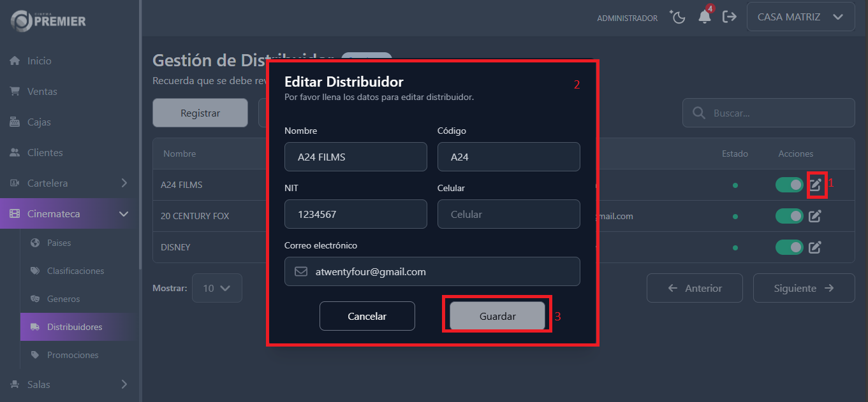The width and height of the screenshot is (868, 402).
Task: Click the search magnifier icon
Action: [697, 113]
